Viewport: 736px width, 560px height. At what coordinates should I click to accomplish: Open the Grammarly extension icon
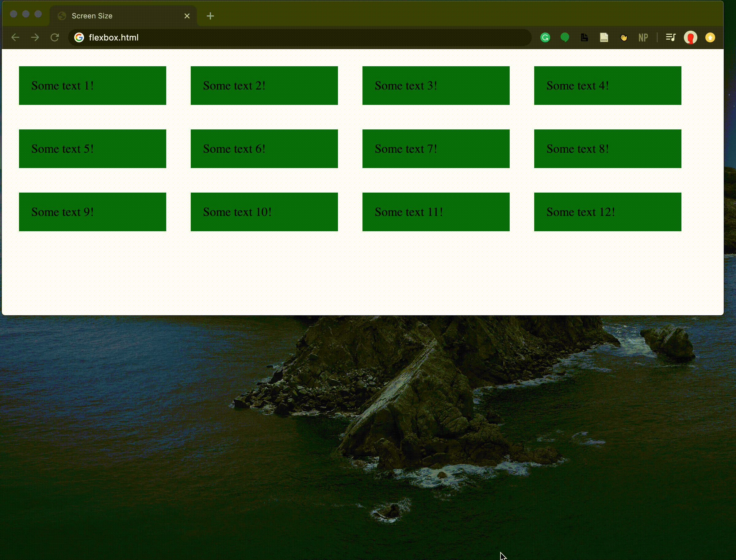[545, 37]
